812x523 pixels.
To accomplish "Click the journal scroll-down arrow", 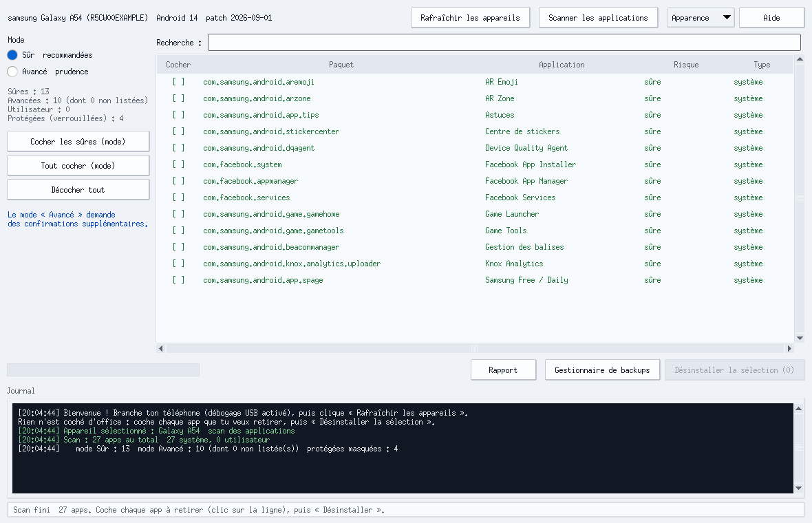I will [x=798, y=489].
